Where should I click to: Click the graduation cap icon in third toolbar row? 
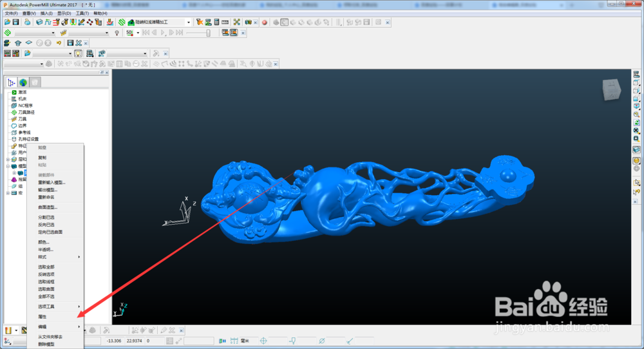17,43
